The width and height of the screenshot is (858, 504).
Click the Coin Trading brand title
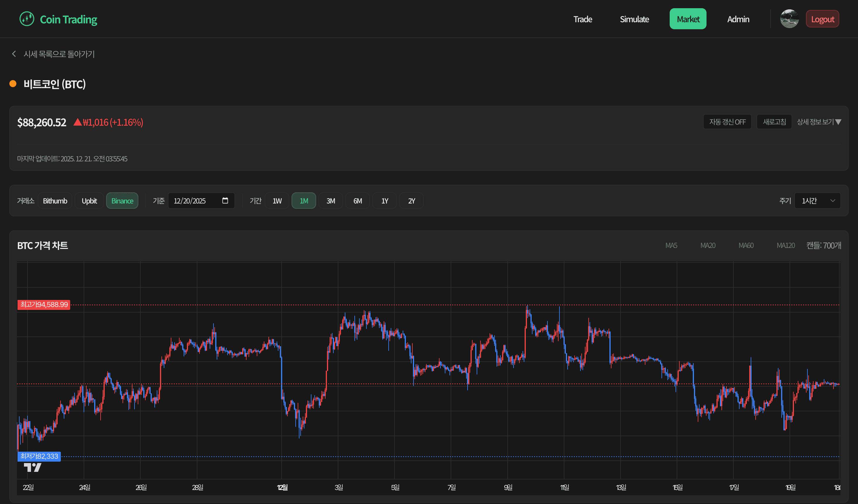coord(68,19)
